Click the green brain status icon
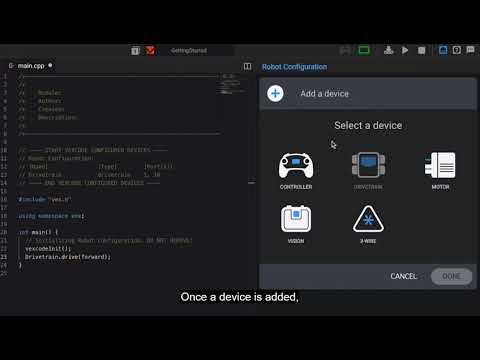 [x=364, y=51]
